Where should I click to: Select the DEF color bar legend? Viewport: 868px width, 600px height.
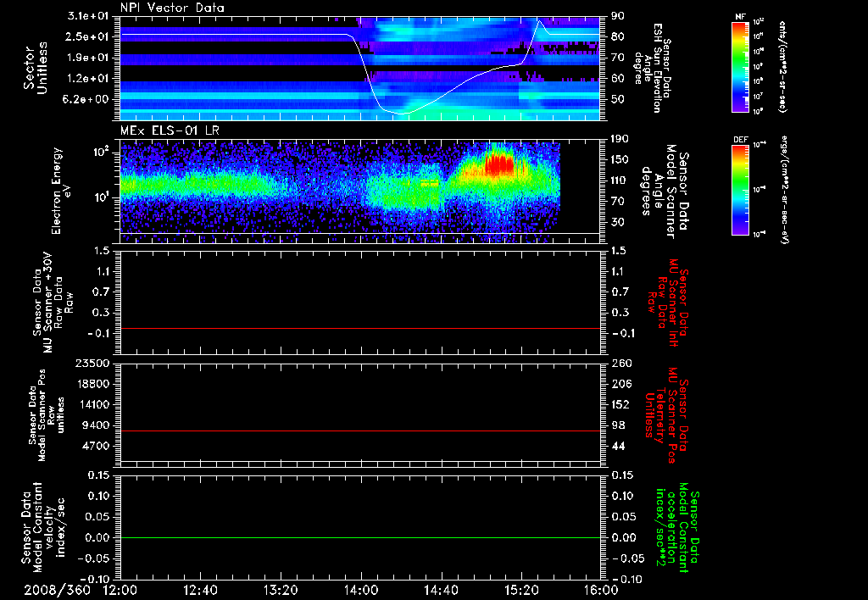coord(740,190)
